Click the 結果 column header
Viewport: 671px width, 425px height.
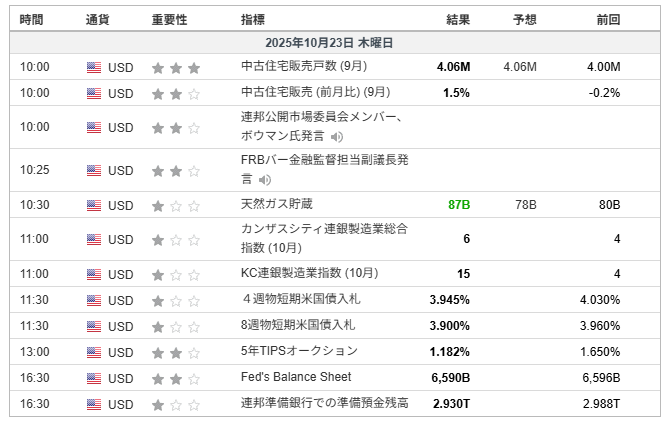pyautogui.click(x=458, y=19)
